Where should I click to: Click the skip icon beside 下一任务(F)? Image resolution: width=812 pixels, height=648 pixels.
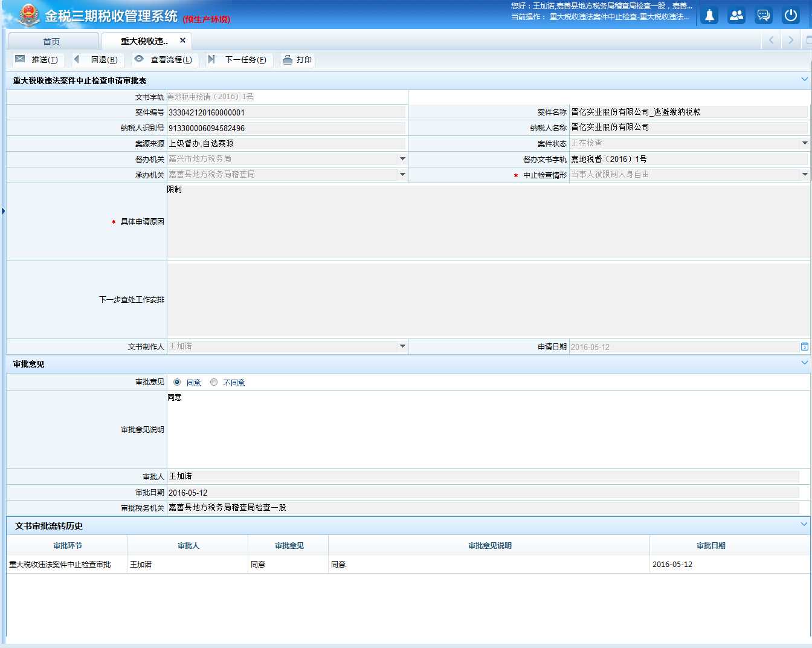(x=211, y=59)
